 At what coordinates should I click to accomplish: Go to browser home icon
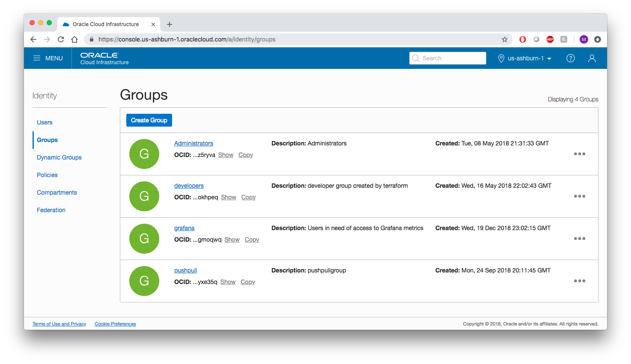point(74,39)
